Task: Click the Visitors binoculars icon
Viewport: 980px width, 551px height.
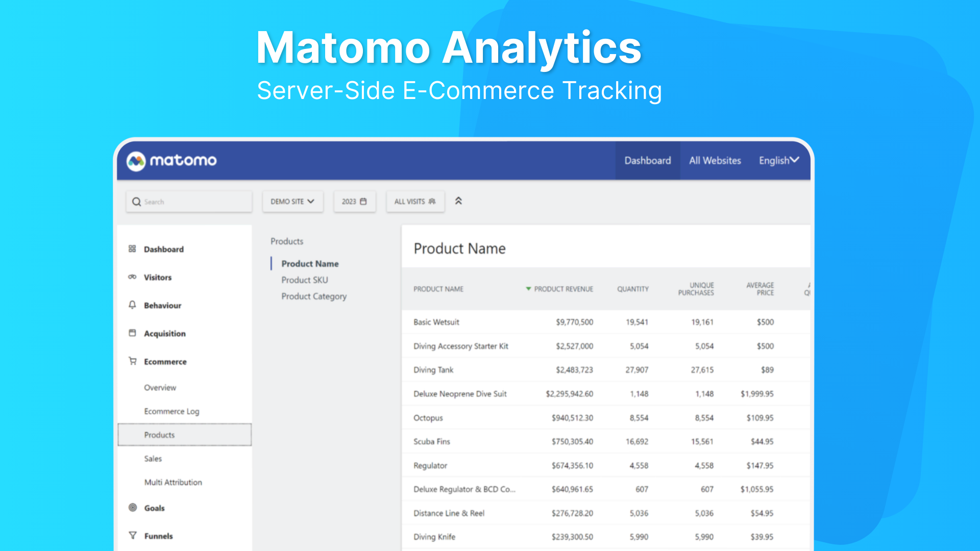Action: 132,277
